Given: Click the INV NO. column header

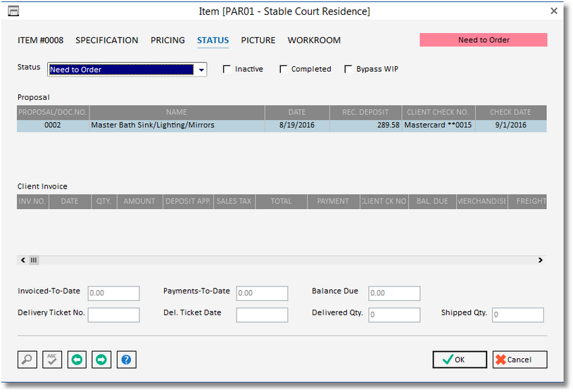Looking at the screenshot, I should coord(32,202).
